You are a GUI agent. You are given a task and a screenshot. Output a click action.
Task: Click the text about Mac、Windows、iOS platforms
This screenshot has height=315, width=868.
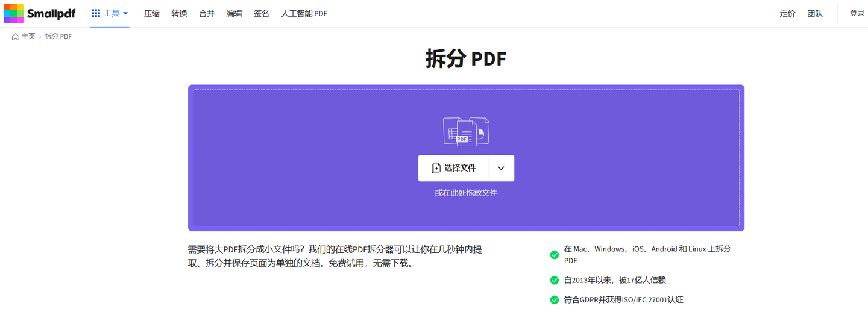pos(647,255)
